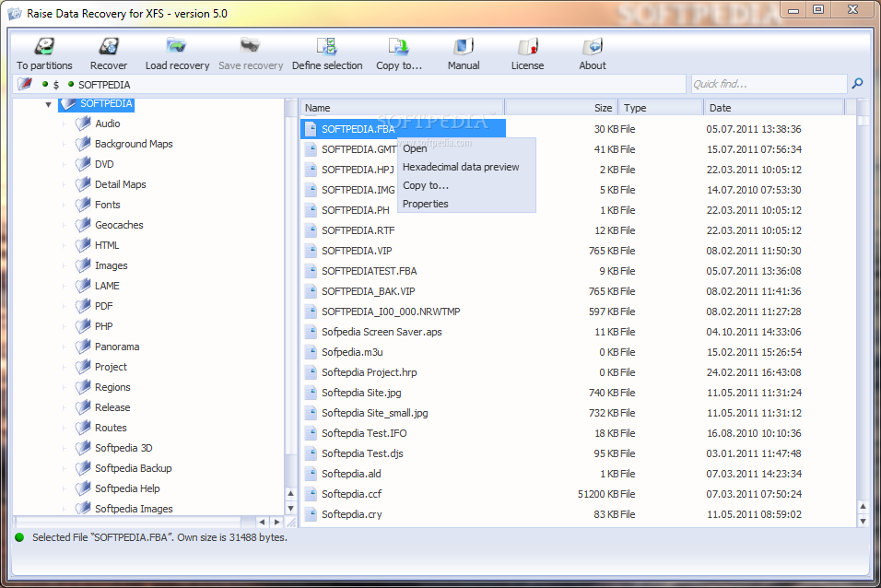Click tree panel scroll down arrow
The height and width of the screenshot is (588, 881).
[x=290, y=508]
